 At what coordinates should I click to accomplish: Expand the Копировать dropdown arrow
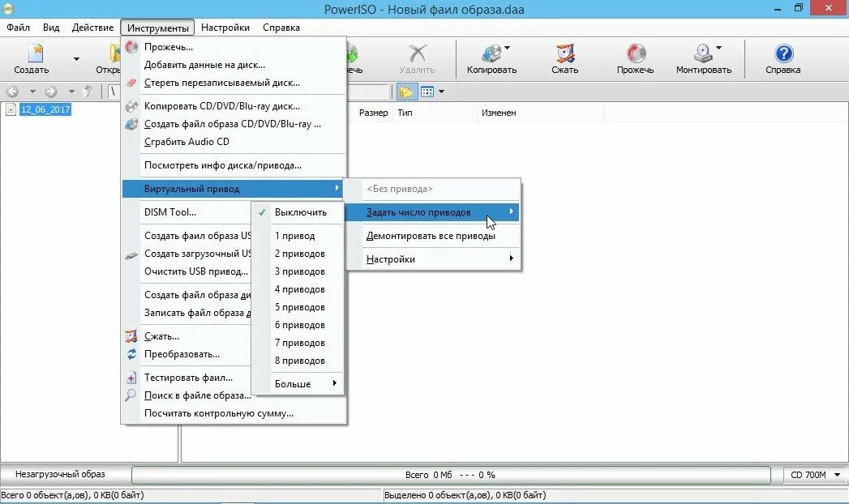[x=508, y=48]
